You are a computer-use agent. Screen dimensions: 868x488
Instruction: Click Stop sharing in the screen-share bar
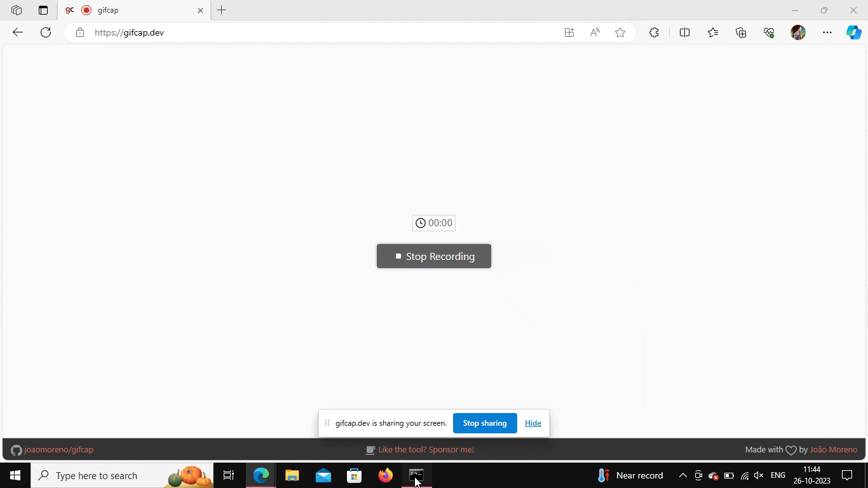pyautogui.click(x=485, y=423)
